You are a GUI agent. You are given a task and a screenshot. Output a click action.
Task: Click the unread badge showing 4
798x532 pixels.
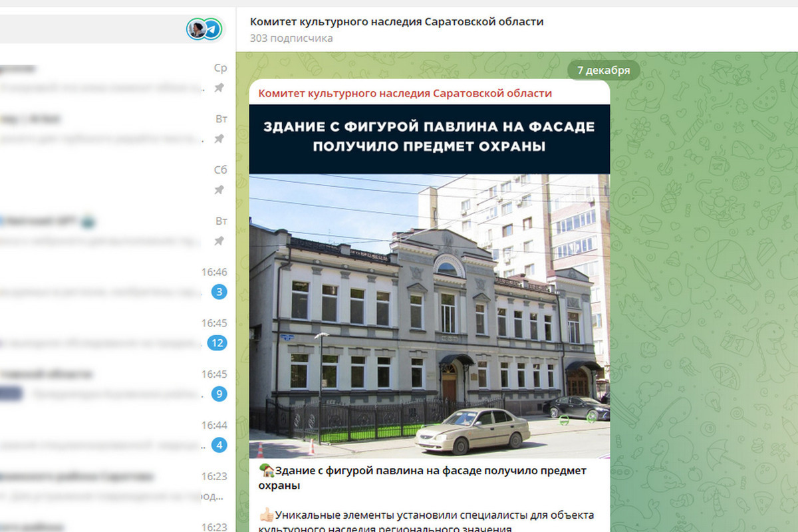coord(219,445)
